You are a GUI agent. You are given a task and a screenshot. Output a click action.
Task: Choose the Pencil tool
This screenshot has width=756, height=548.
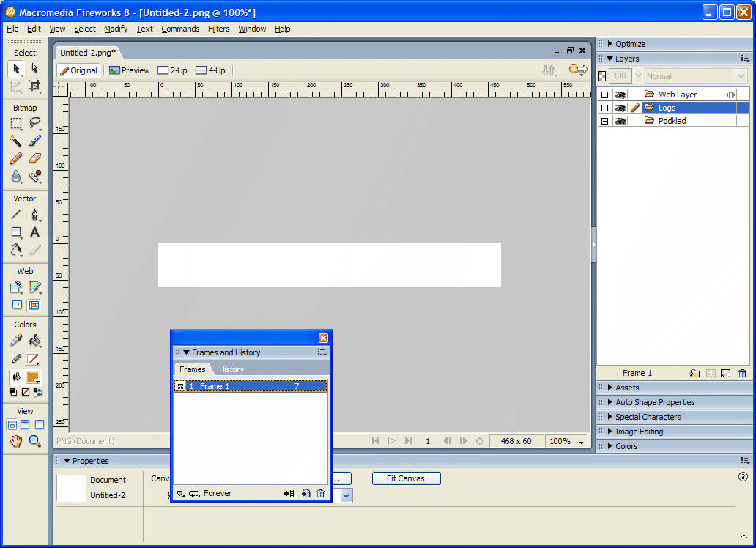pos(16,159)
